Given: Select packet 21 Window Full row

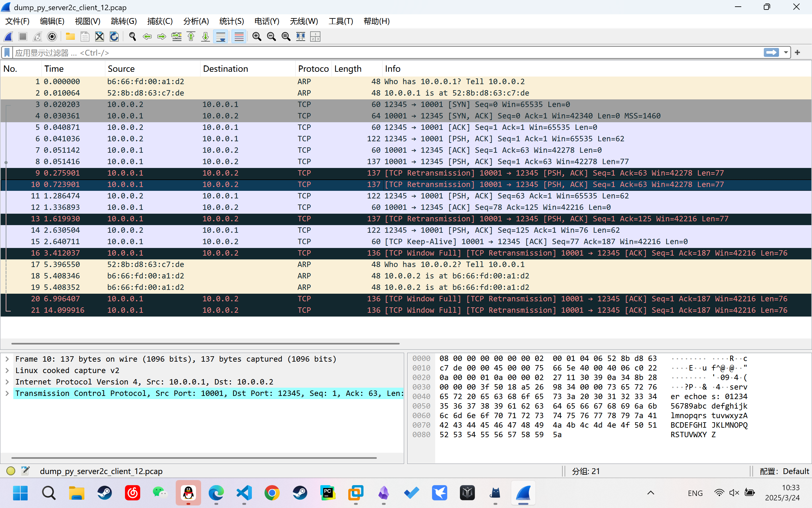Looking at the screenshot, I should click(406, 310).
